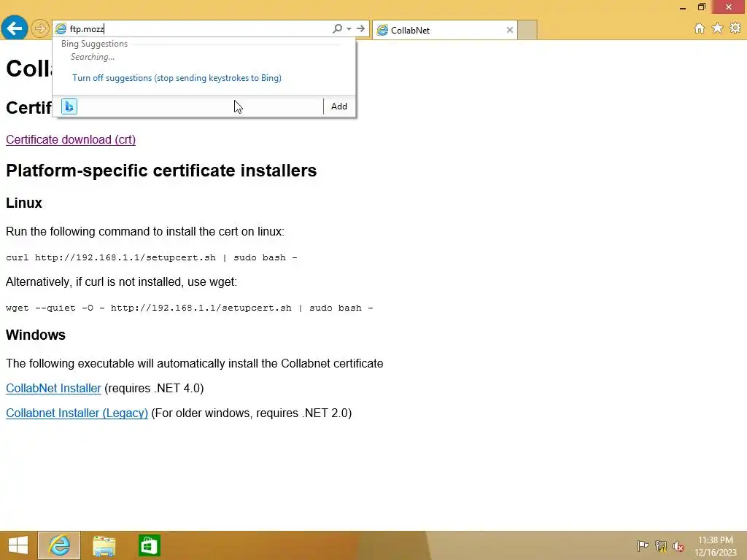Screen dimensions: 747x560
Task: Select the CollabNet tab
Action: 445,30
